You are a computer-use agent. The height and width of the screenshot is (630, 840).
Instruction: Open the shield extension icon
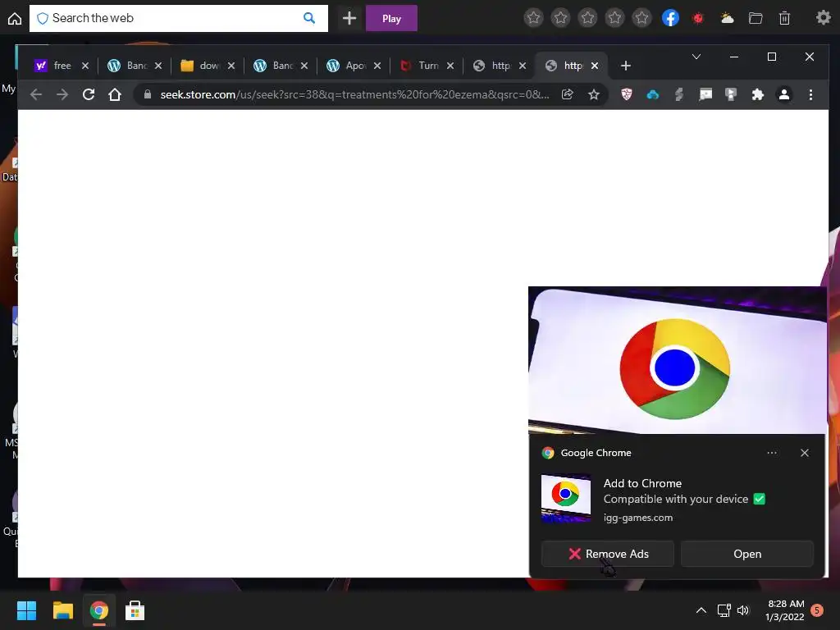point(626,95)
